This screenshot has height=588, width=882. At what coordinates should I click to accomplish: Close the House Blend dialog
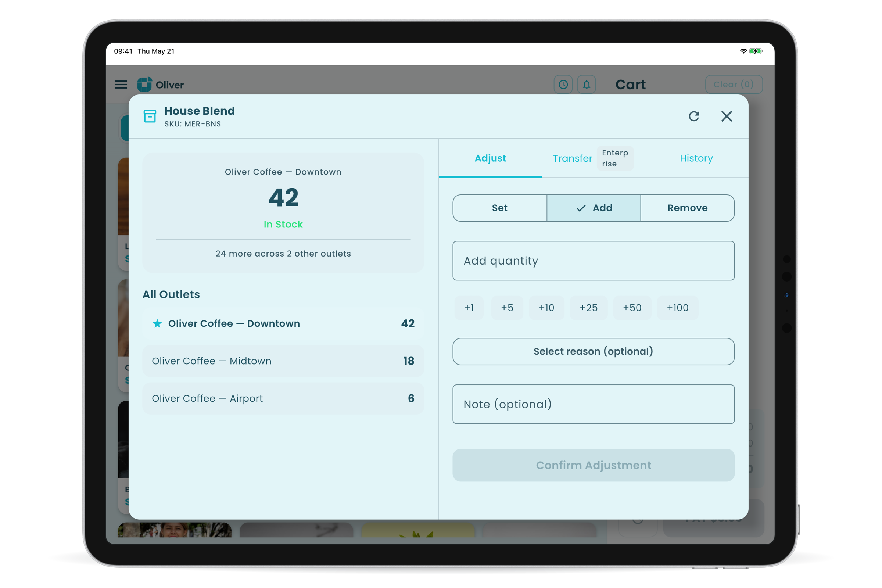tap(727, 116)
